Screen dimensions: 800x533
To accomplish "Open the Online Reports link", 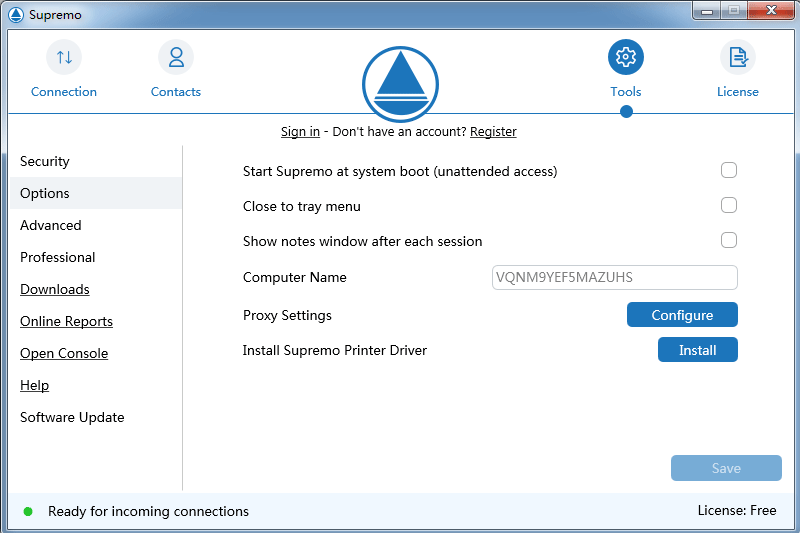I will (66, 321).
